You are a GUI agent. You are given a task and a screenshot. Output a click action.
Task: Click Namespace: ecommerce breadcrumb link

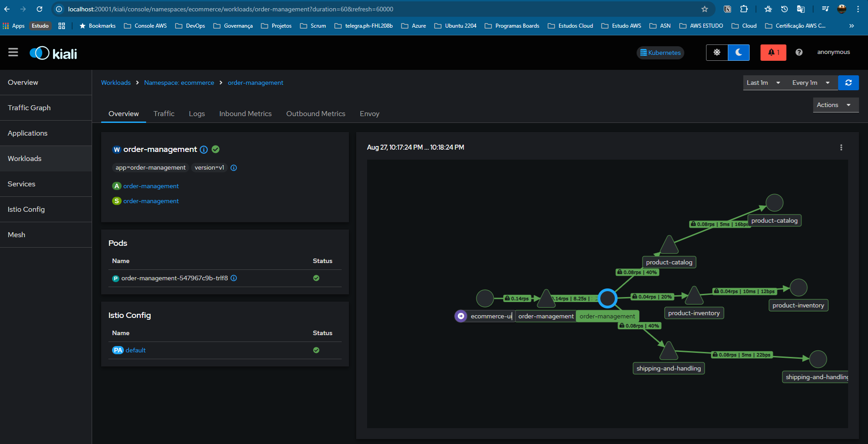[179, 83]
